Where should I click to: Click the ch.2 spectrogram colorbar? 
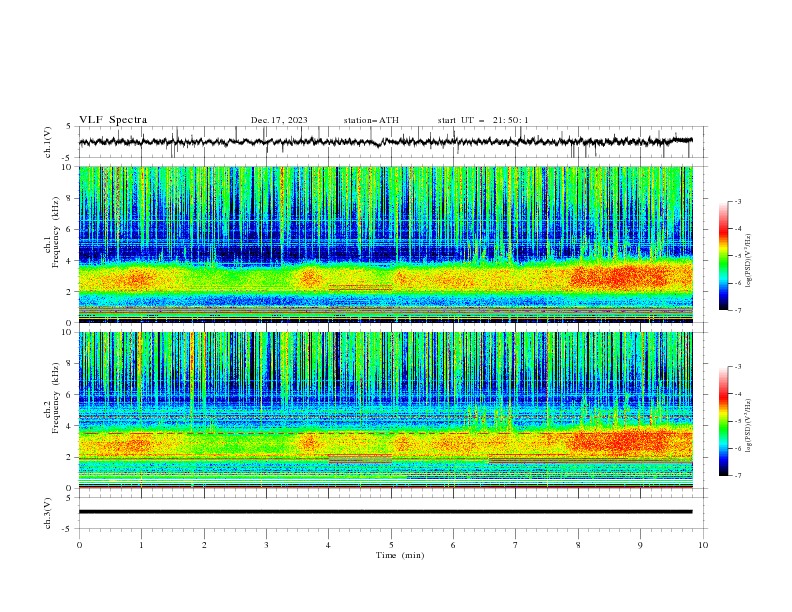723,421
